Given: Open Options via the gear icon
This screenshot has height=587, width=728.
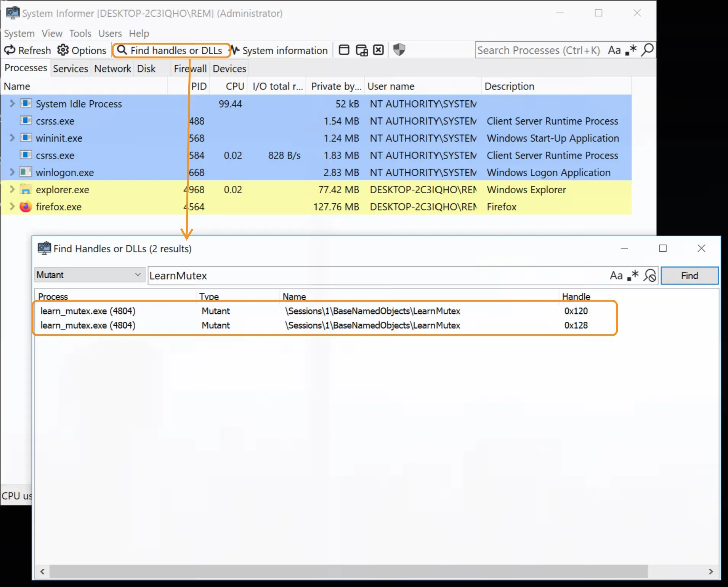Looking at the screenshot, I should [63, 50].
